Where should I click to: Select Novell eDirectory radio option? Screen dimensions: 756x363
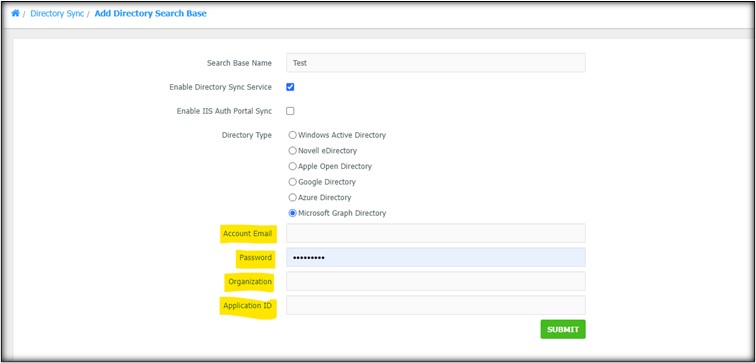coord(293,150)
